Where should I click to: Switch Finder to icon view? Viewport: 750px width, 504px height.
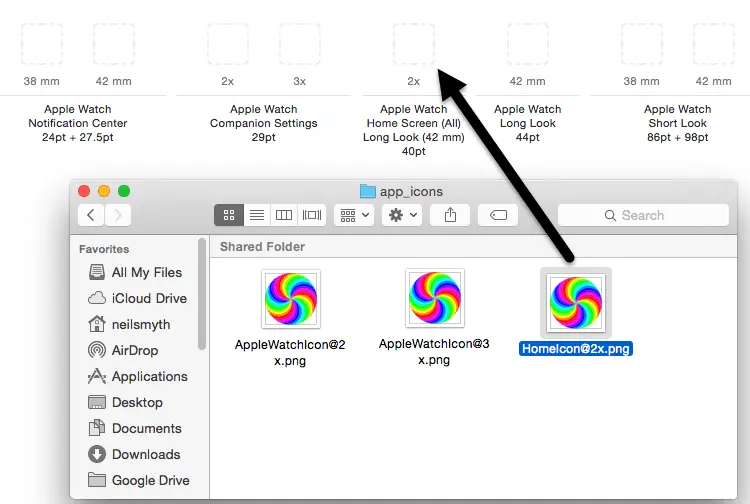[228, 215]
